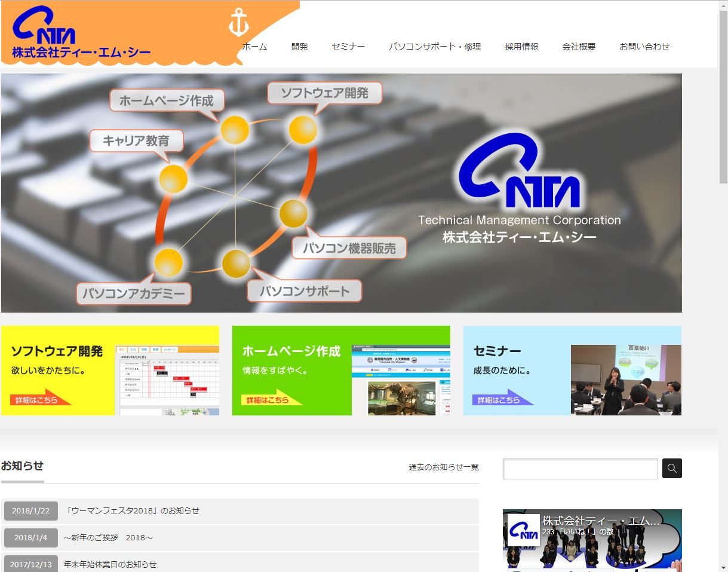The height and width of the screenshot is (572, 728).
Task: Click the purple 詳細はこちら arrow under セミナー
Action: click(501, 399)
